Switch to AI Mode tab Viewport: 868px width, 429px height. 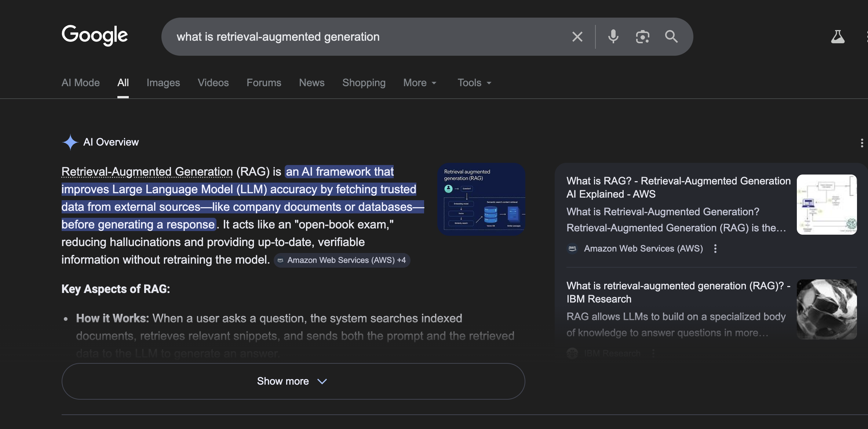[x=80, y=83]
